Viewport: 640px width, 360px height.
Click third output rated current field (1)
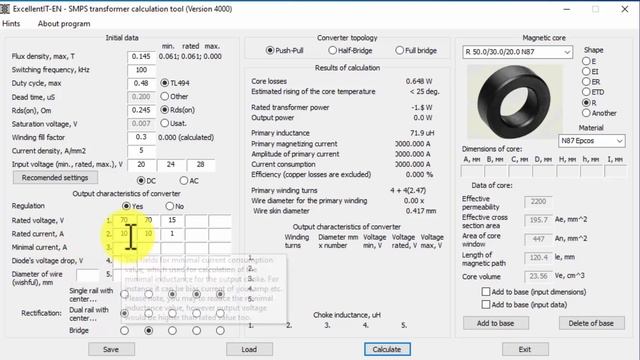point(172,234)
